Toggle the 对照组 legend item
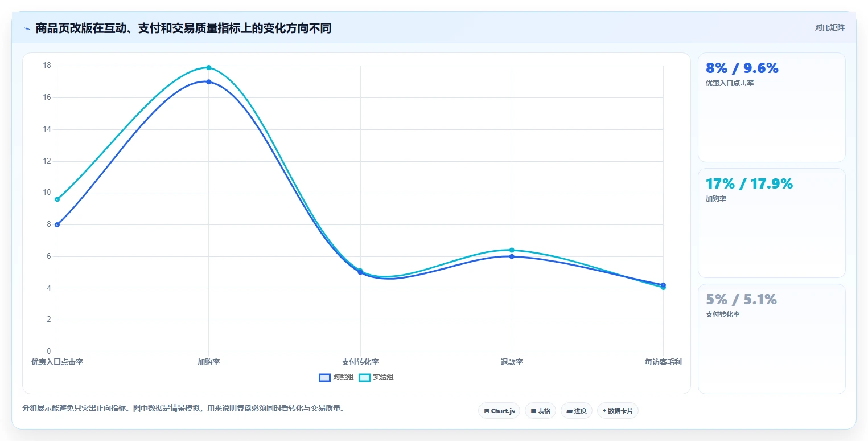Viewport: 868px width, 441px height. click(336, 377)
